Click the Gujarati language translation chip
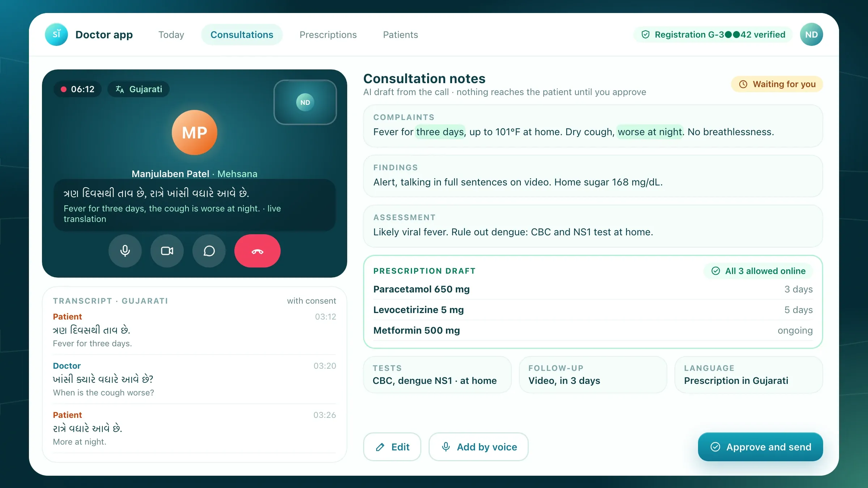This screenshot has width=868, height=488. (139, 89)
